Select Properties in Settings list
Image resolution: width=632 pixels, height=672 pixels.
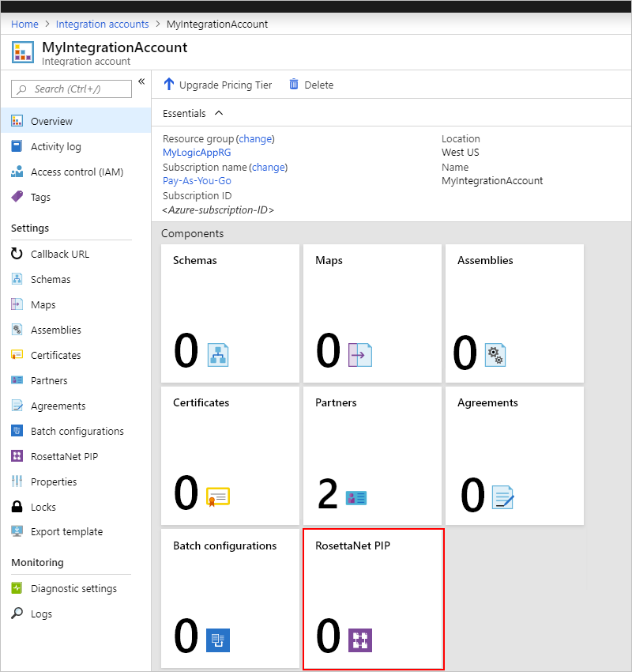(76, 481)
